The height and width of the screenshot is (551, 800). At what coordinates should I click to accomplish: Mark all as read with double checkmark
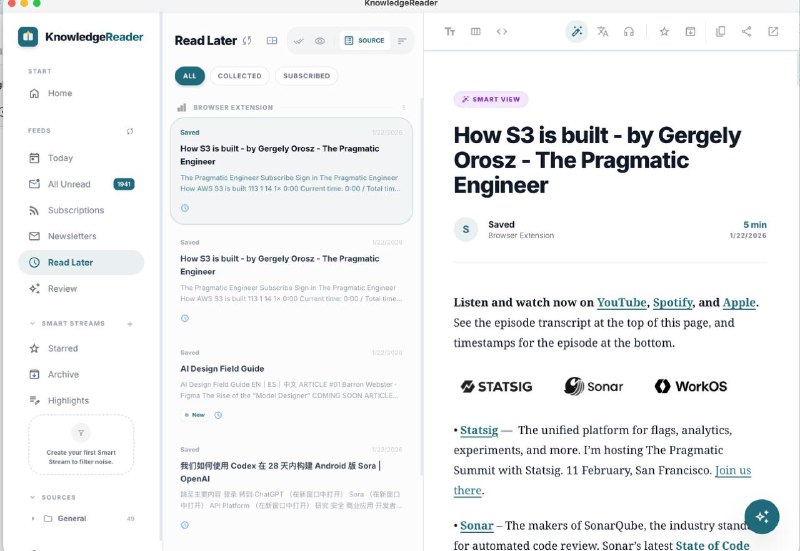click(x=298, y=41)
